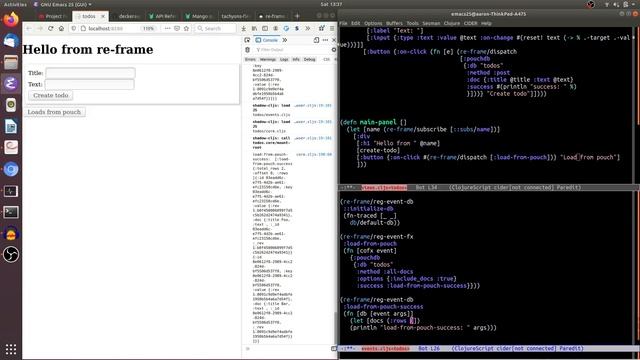
Task: Close the todos browser tab
Action: (x=103, y=16)
